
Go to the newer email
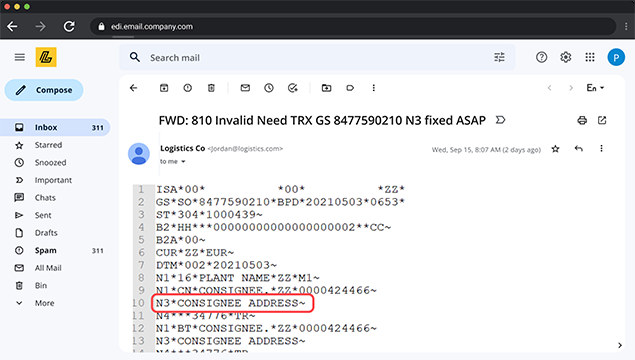[550, 88]
